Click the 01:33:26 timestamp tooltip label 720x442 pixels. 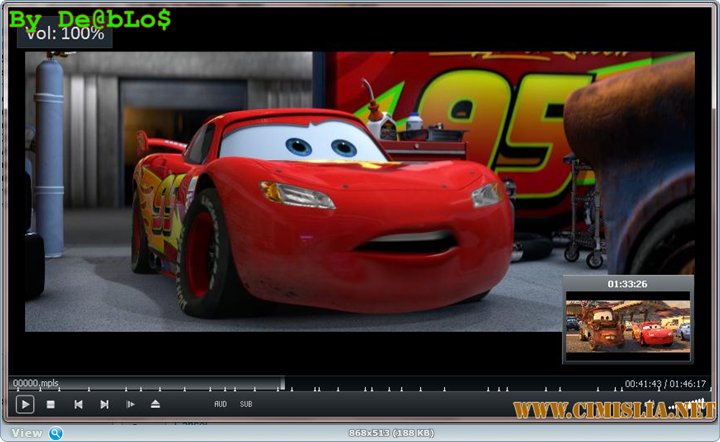point(627,284)
